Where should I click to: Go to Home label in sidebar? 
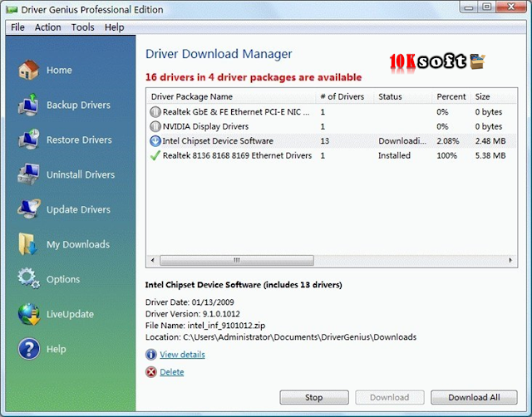[x=59, y=70]
